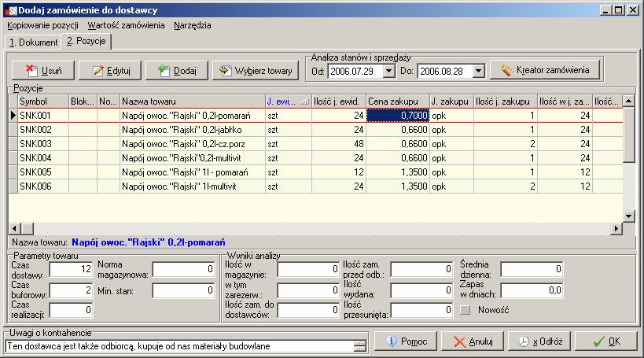Image resolution: width=644 pixels, height=358 pixels.
Task: Click horizontal scroll right arrow
Action: [x=616, y=228]
